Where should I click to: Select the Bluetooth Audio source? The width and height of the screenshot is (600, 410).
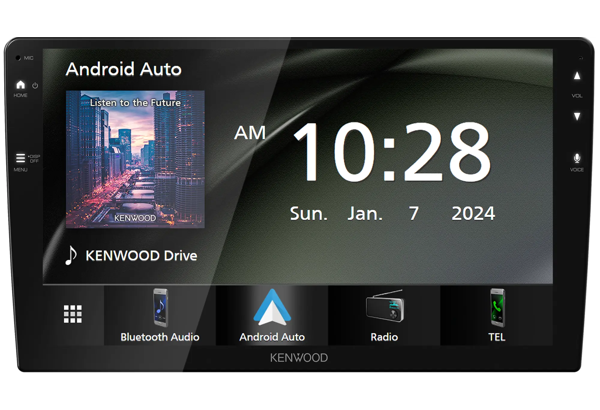pyautogui.click(x=160, y=315)
